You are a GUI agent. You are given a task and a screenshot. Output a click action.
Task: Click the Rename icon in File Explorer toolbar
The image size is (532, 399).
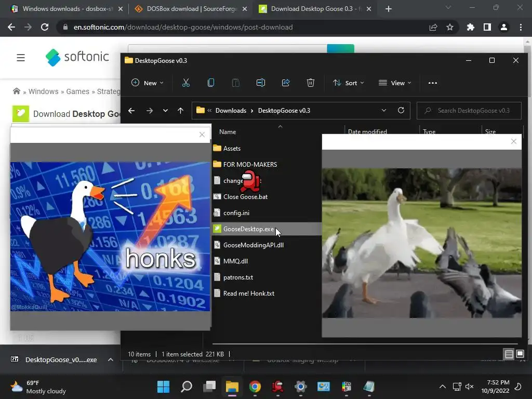coord(261,83)
